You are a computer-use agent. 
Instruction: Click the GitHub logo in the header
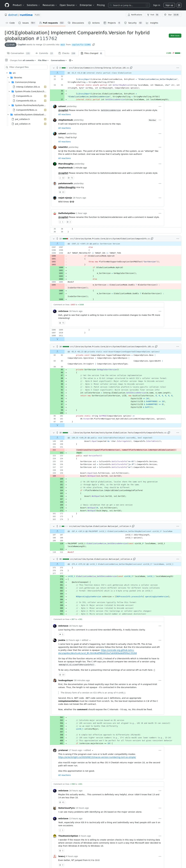tap(7, 5)
